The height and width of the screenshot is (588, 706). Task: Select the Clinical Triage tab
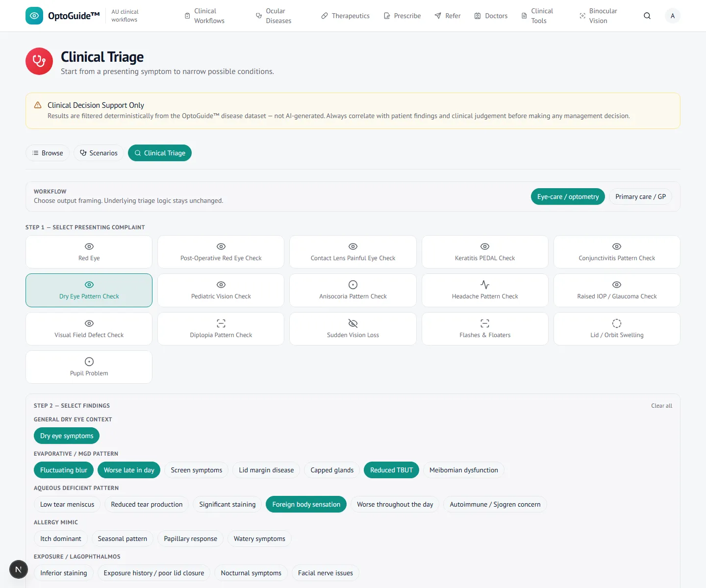click(160, 153)
